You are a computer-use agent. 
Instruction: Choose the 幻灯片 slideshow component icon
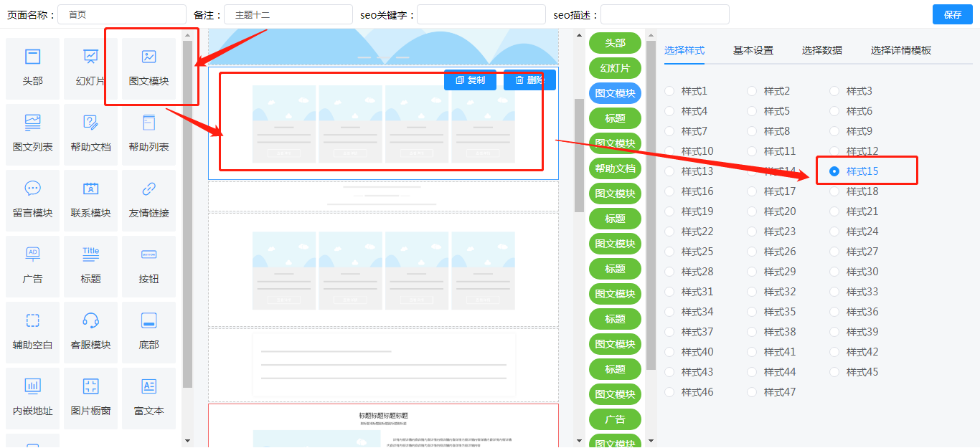pyautogui.click(x=91, y=57)
